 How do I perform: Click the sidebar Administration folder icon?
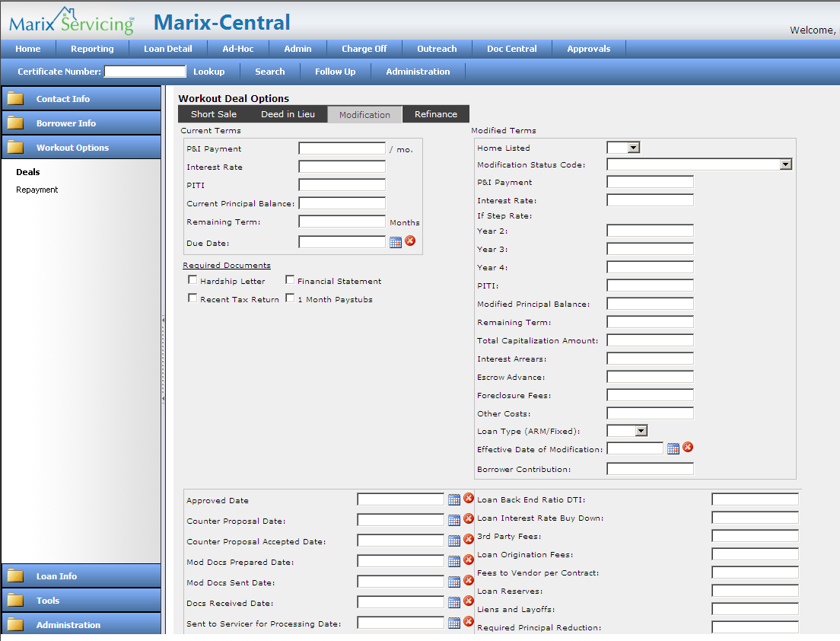click(15, 625)
